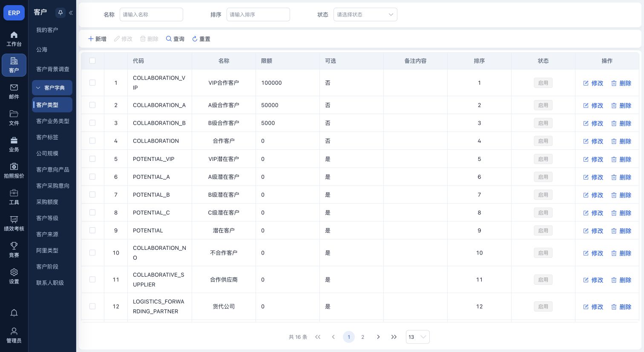Viewport: 644px width, 352px height.
Task: Toggle the select-all checkbox in table header
Action: pyautogui.click(x=92, y=61)
